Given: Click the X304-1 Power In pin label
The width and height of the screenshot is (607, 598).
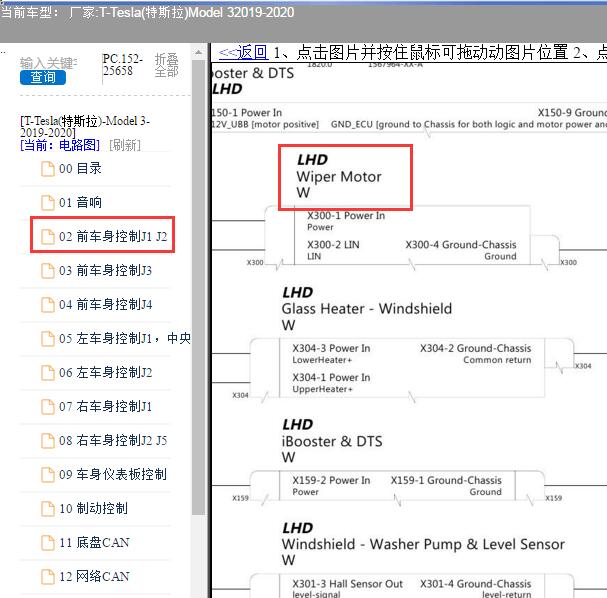Looking at the screenshot, I should pyautogui.click(x=331, y=377).
